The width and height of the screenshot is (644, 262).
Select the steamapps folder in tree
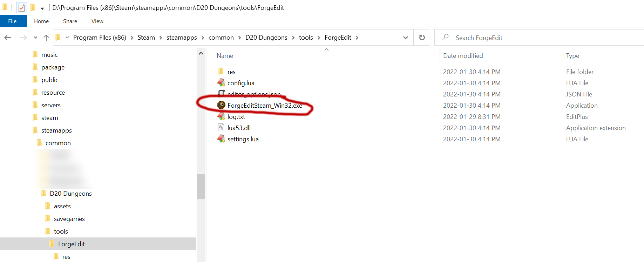pyautogui.click(x=56, y=130)
